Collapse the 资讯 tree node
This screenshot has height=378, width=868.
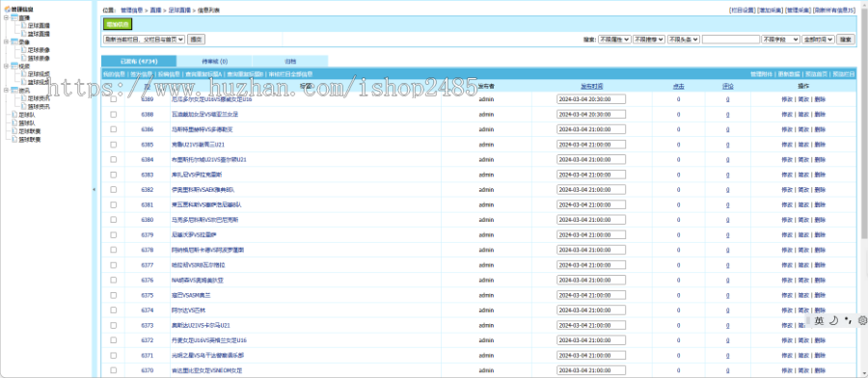(x=6, y=91)
